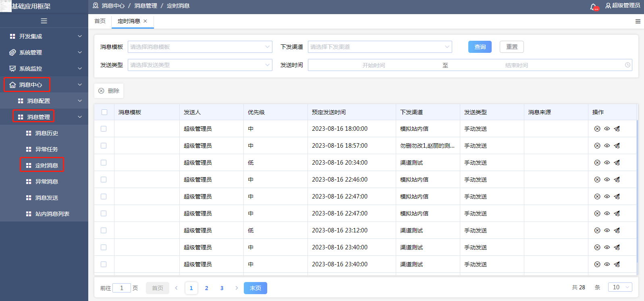Send the 18:57:00 message with the paper plane icon
644x301 pixels.
(x=617, y=146)
